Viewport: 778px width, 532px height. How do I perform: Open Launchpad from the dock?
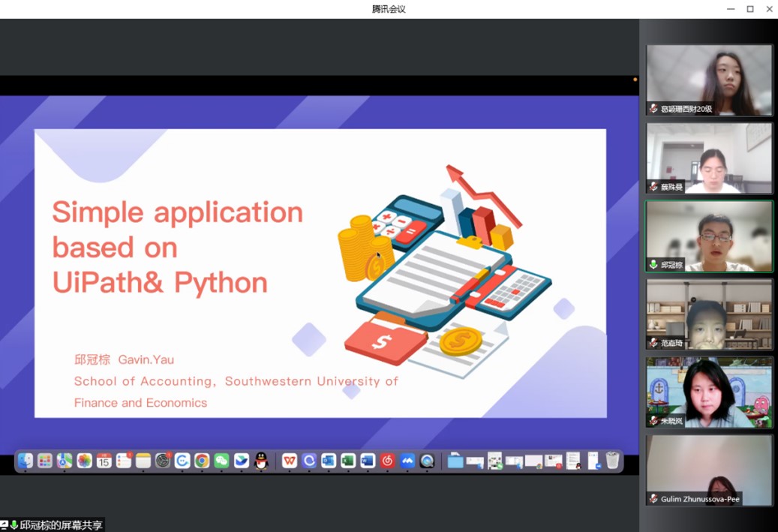[45, 461]
